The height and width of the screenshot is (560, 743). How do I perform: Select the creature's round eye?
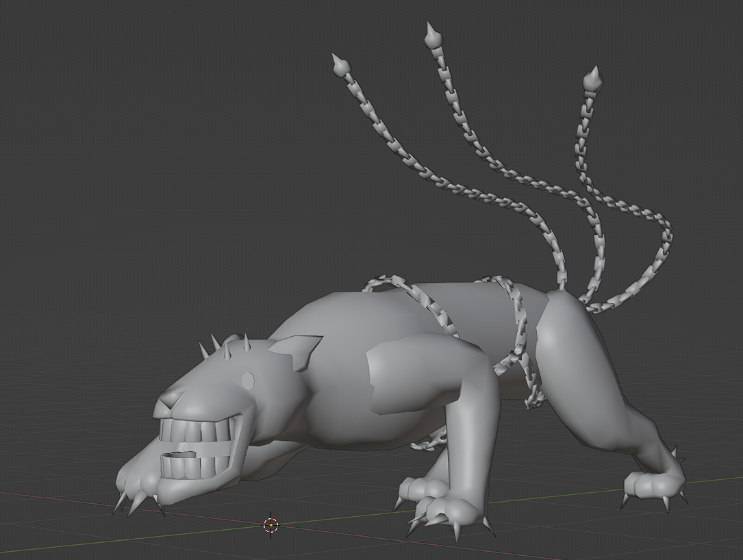[x=248, y=379]
